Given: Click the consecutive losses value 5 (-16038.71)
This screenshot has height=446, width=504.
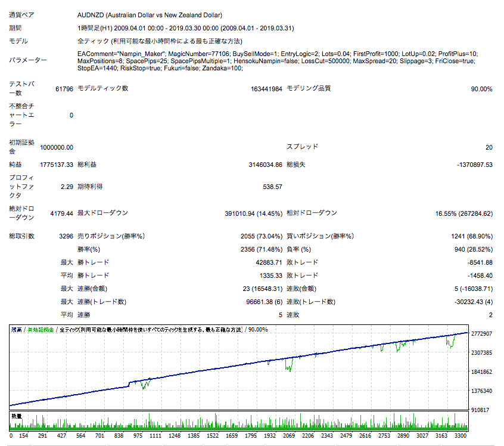Looking at the screenshot, I should click(474, 289).
